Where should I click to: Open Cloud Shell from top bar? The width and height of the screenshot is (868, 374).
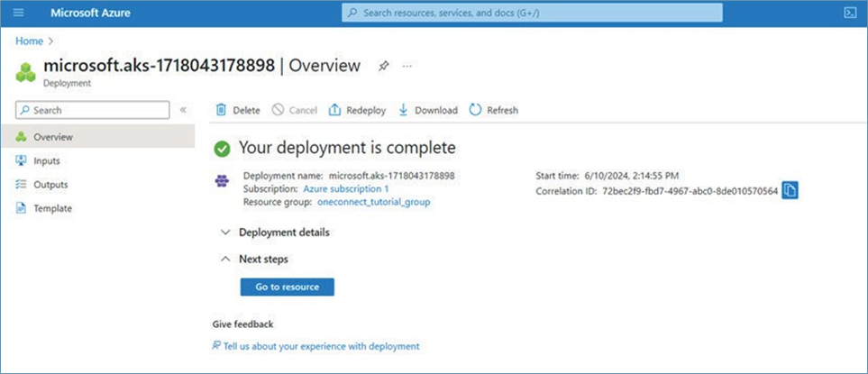(848, 14)
